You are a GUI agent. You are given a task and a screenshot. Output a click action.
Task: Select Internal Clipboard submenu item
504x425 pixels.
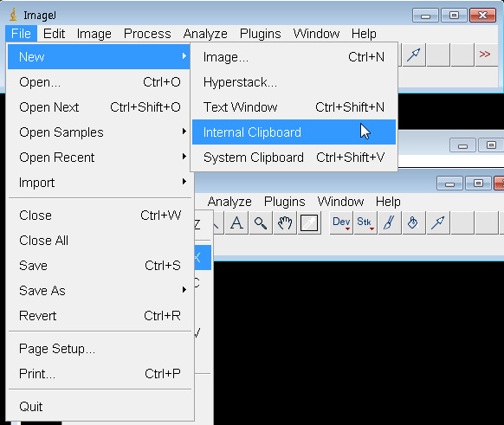(x=294, y=132)
